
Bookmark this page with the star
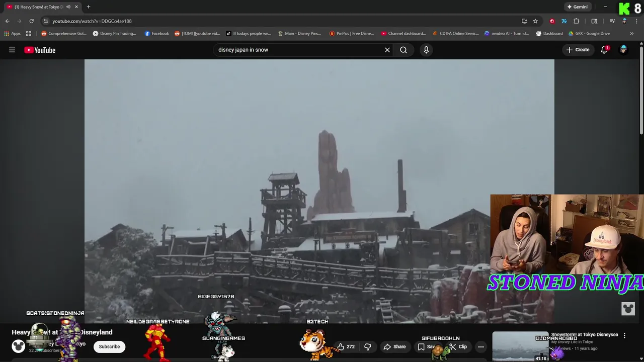coord(535,21)
